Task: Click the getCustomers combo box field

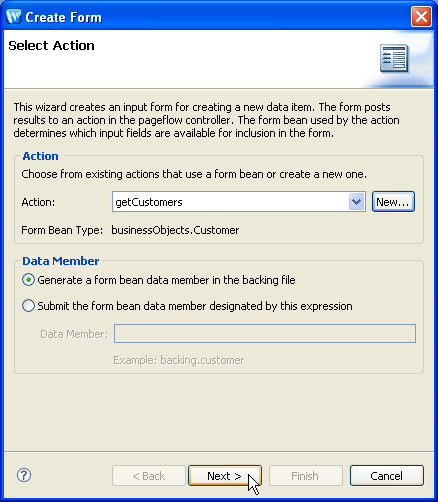Action: (x=239, y=202)
